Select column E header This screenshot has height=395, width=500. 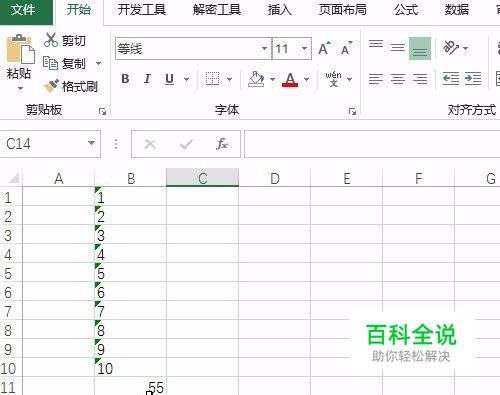(x=347, y=178)
